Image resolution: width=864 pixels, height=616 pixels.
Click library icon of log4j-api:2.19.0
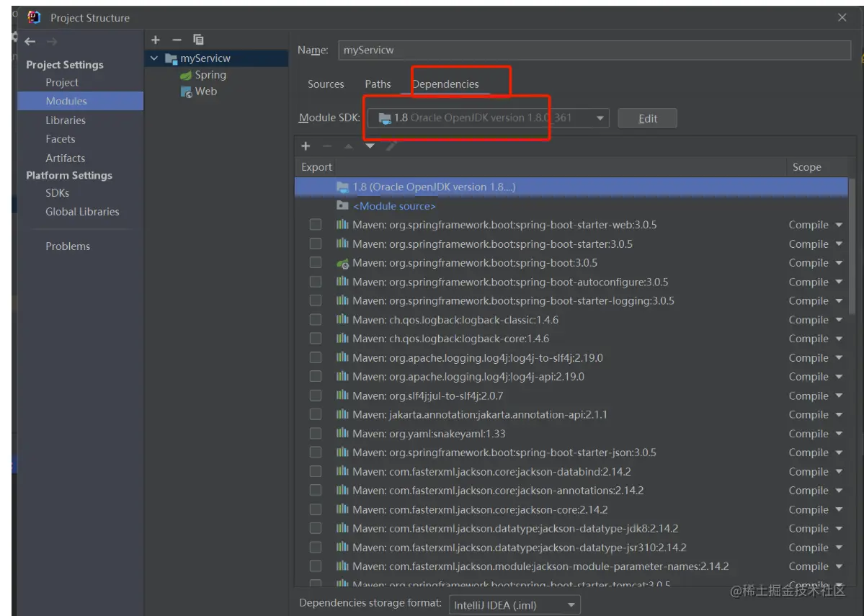pos(343,376)
